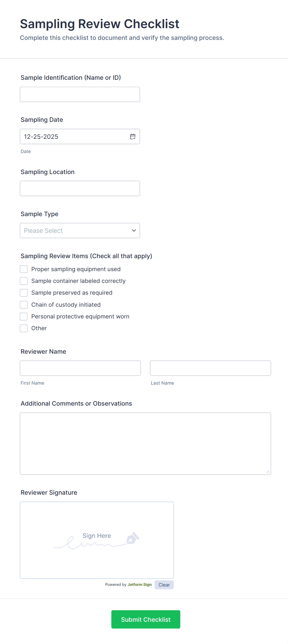Open the calendar date picker icon

133,137
